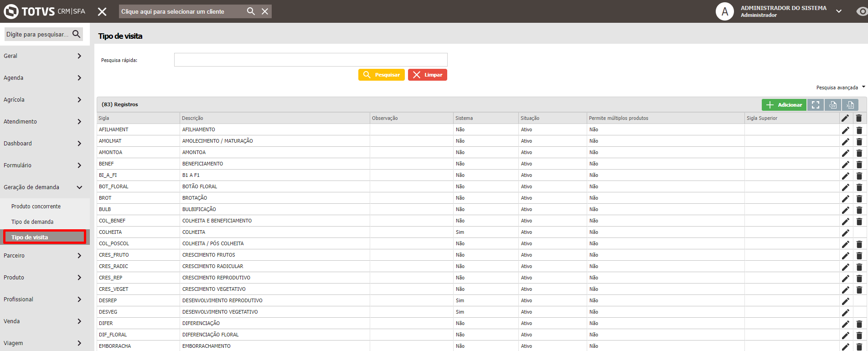Select the EMBORRACHAMENTO description cell
The height and width of the screenshot is (351, 868).
click(x=275, y=346)
